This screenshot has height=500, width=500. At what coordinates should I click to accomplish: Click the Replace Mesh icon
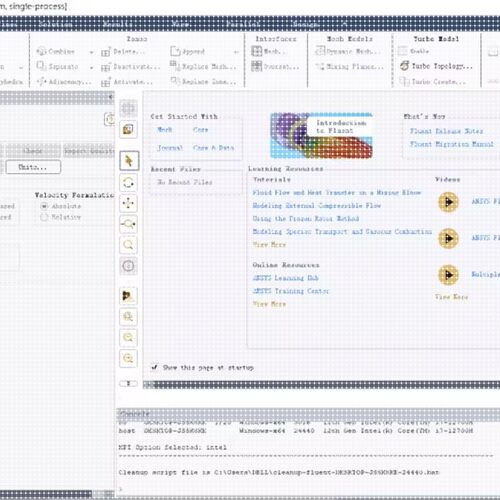coord(174,65)
